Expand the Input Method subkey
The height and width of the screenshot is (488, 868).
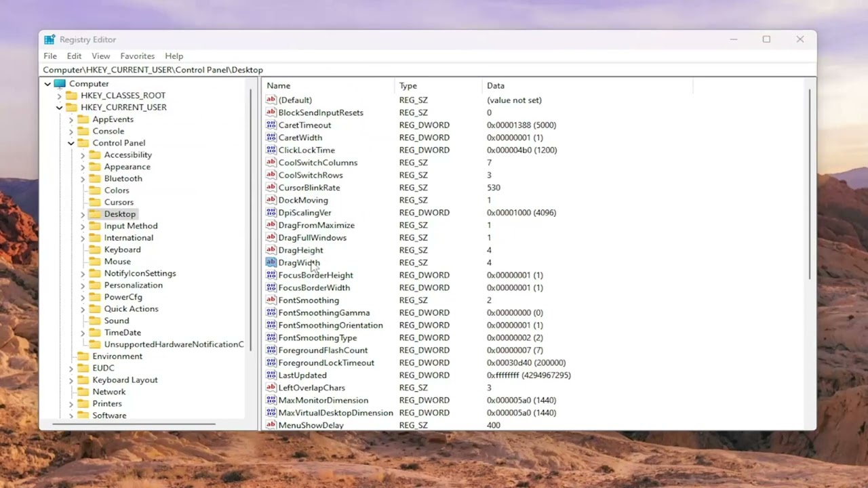coord(83,226)
